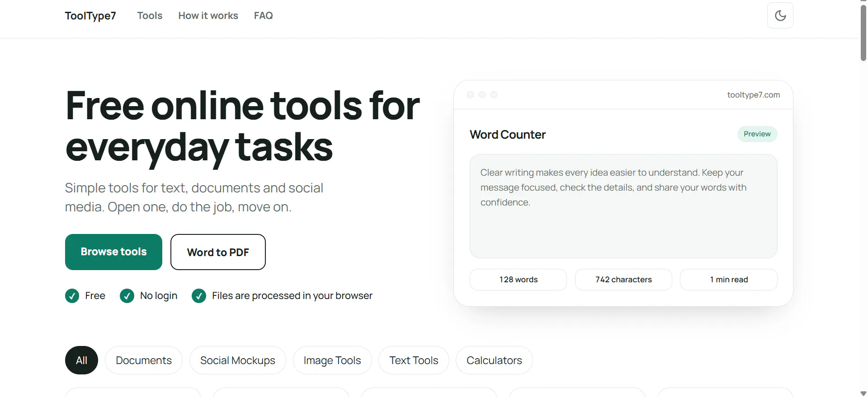Image resolution: width=868 pixels, height=397 pixels.
Task: Click the Preview badge
Action: (x=757, y=134)
